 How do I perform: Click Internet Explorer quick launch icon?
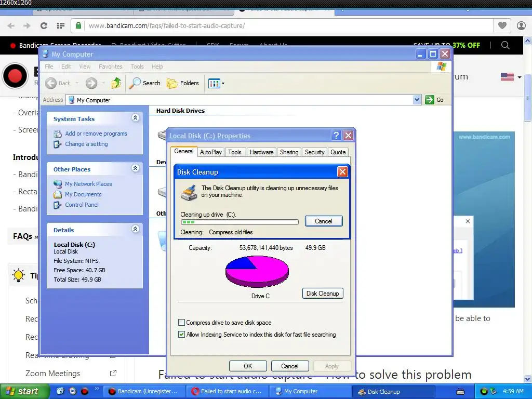pyautogui.click(x=60, y=391)
